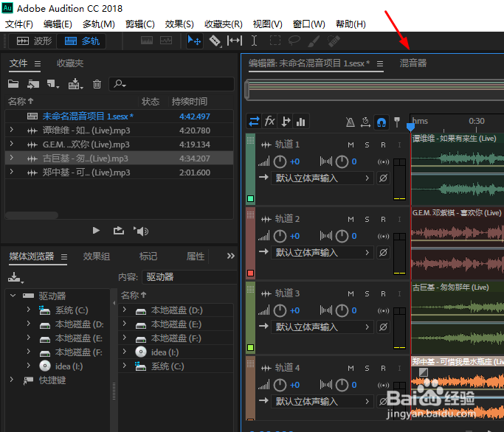This screenshot has height=432, width=504.
Task: Select the Razor cut tool
Action: click(215, 41)
